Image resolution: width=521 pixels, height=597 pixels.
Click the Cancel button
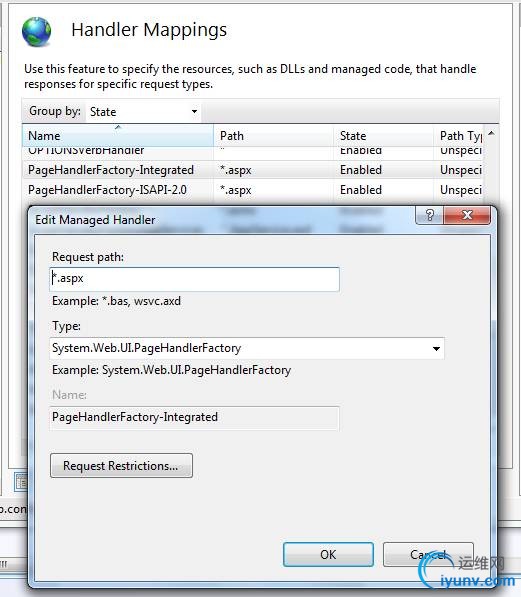pos(428,554)
